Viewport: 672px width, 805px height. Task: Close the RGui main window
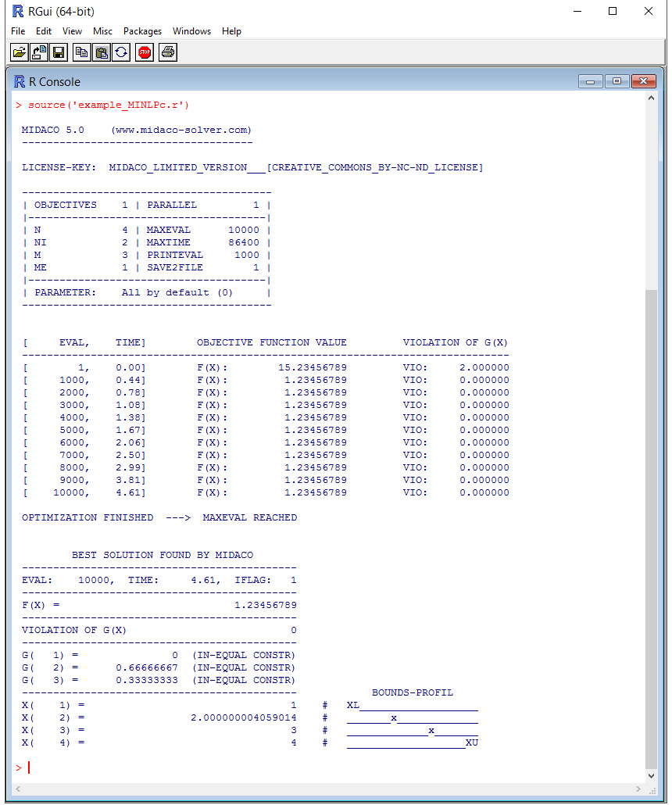(x=649, y=11)
